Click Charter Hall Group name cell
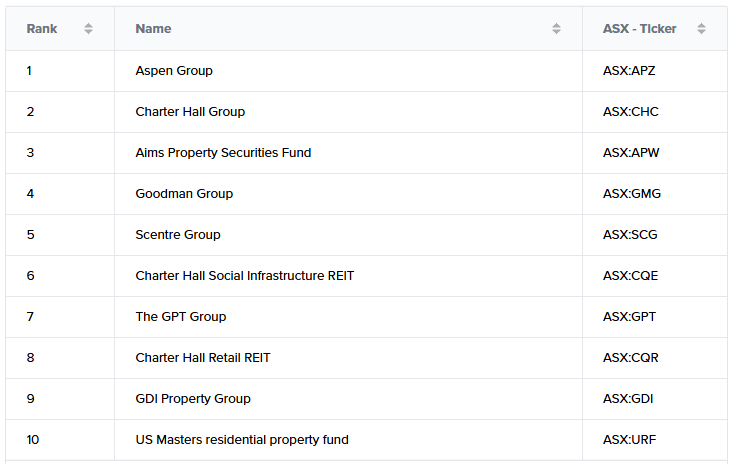 190,112
